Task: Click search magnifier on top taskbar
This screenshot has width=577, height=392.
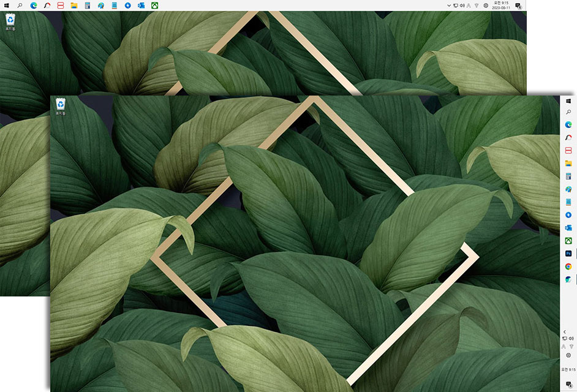Action: [20, 6]
